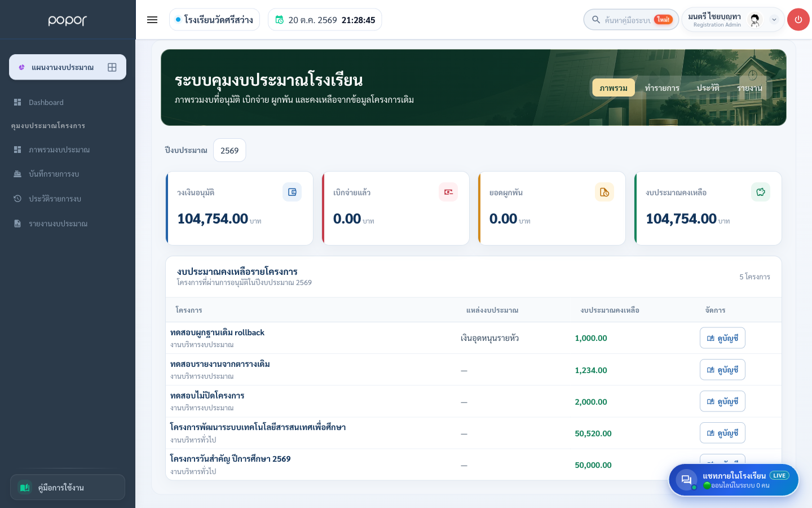The height and width of the screenshot is (508, 812).
Task: Click the user avatar picture
Action: click(755, 20)
